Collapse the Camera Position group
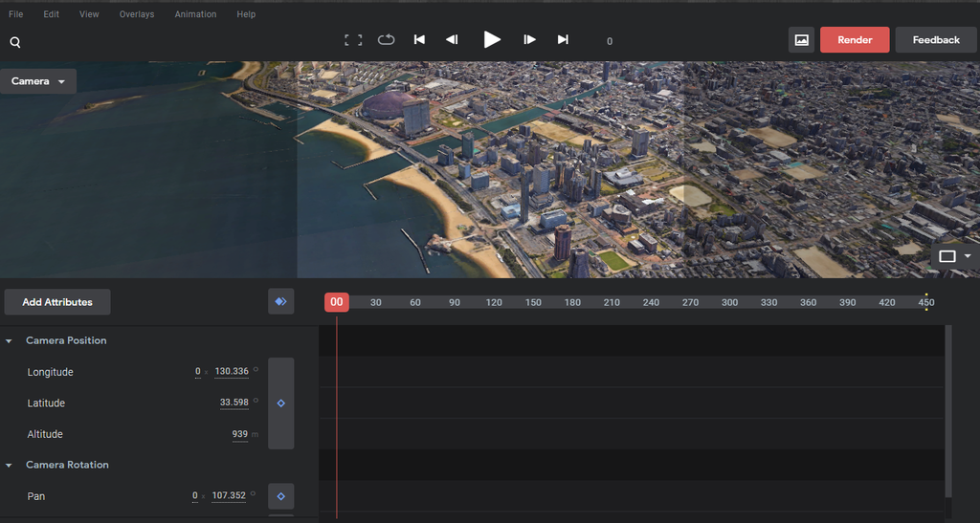The image size is (980, 523). tap(10, 340)
